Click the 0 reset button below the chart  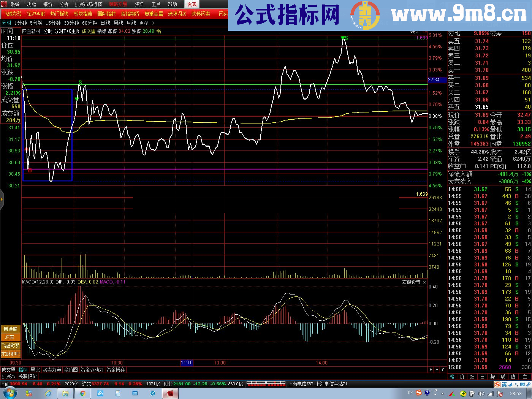(443, 370)
